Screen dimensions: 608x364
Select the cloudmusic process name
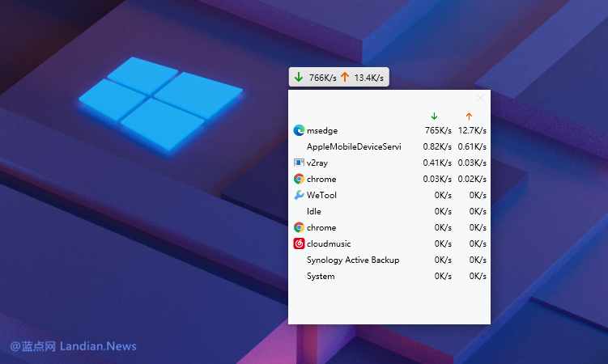[329, 243]
